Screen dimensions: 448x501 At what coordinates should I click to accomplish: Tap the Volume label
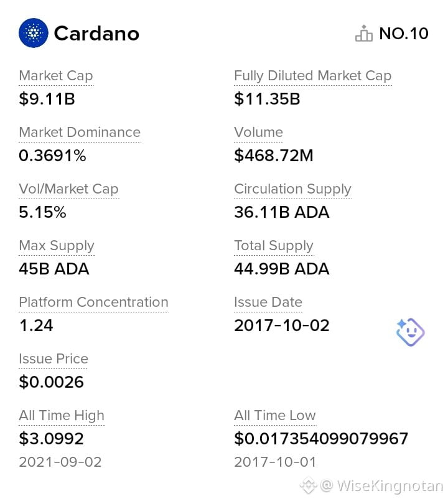258,133
